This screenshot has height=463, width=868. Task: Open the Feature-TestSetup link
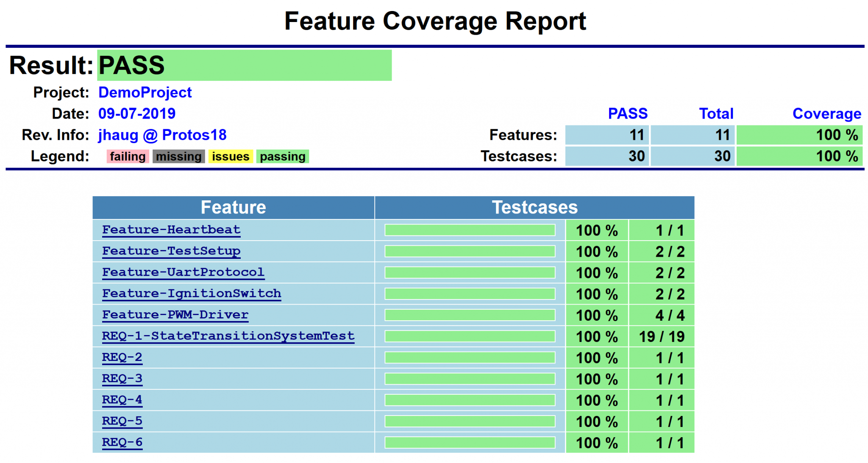point(171,251)
